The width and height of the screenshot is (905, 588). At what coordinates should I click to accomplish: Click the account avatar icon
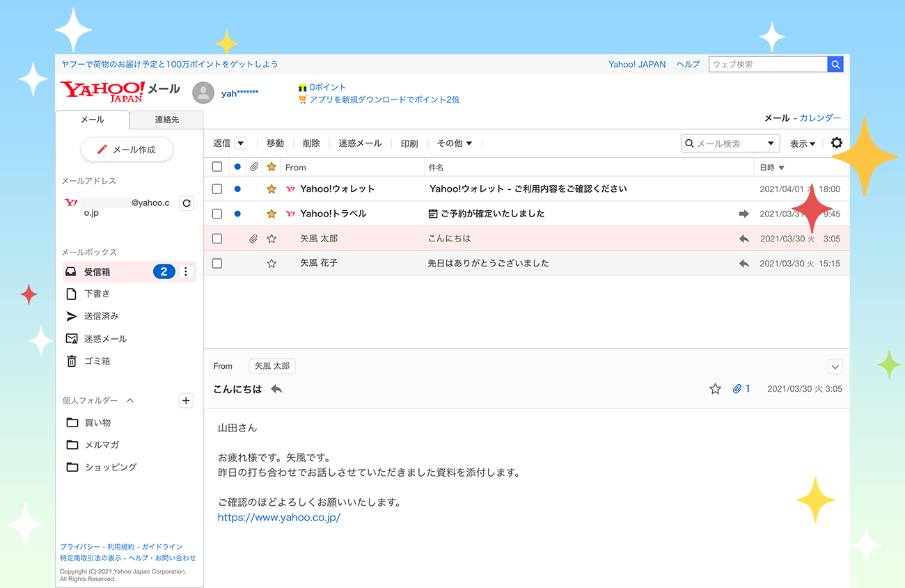pos(203,93)
